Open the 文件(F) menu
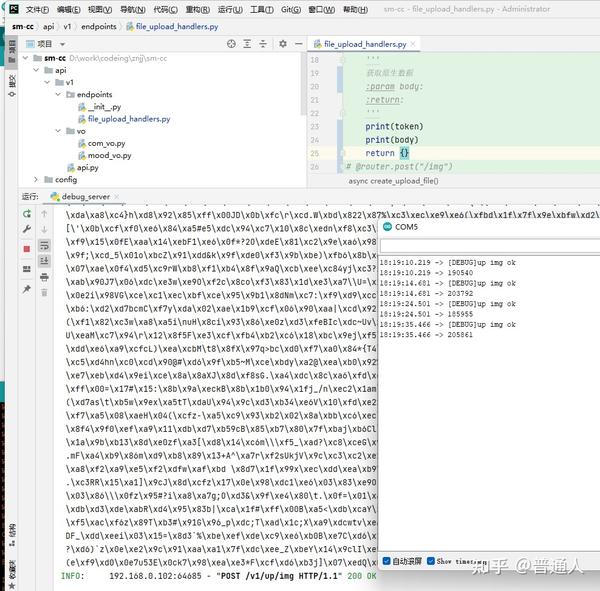 tap(37, 10)
